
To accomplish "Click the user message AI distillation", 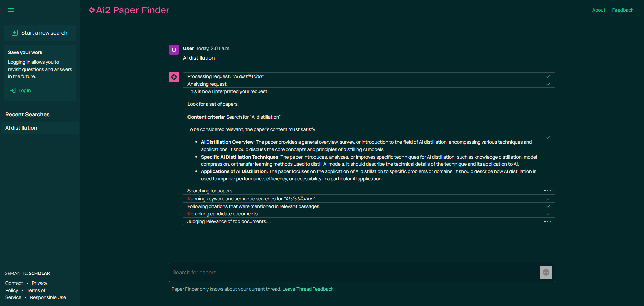I will [x=199, y=58].
